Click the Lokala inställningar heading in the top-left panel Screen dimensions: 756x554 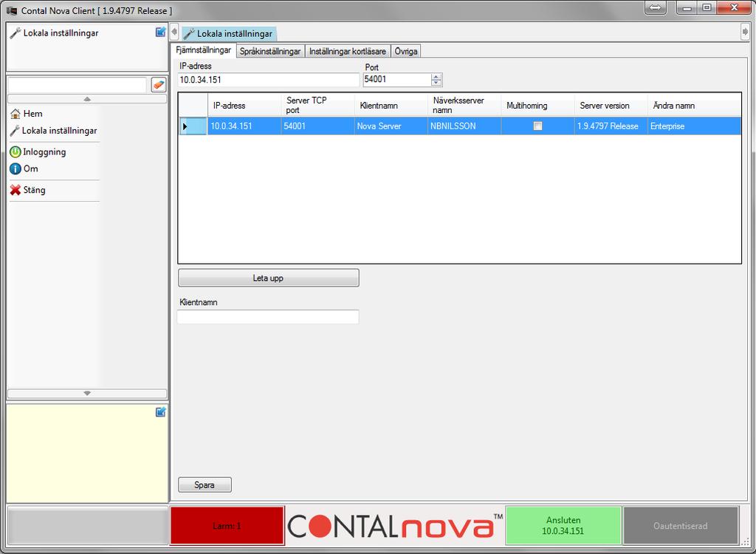[x=61, y=33]
